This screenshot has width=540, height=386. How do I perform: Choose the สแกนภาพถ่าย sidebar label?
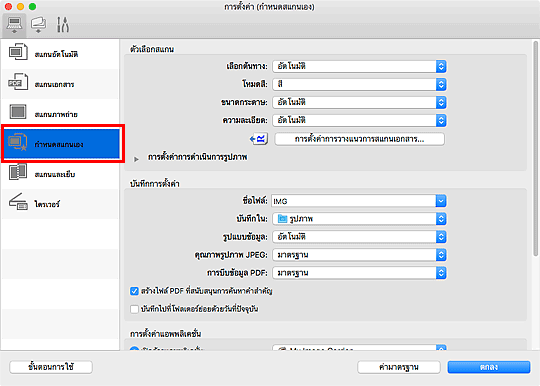tap(56, 114)
